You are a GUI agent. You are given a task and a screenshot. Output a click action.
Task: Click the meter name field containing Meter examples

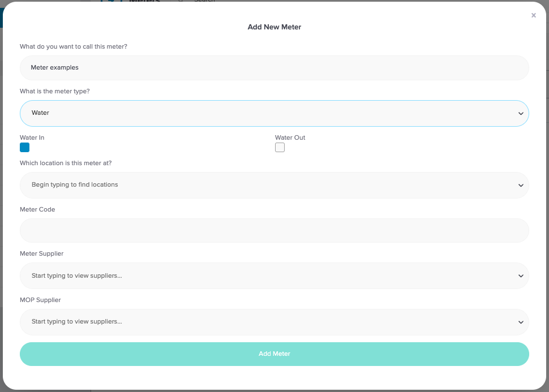point(274,67)
